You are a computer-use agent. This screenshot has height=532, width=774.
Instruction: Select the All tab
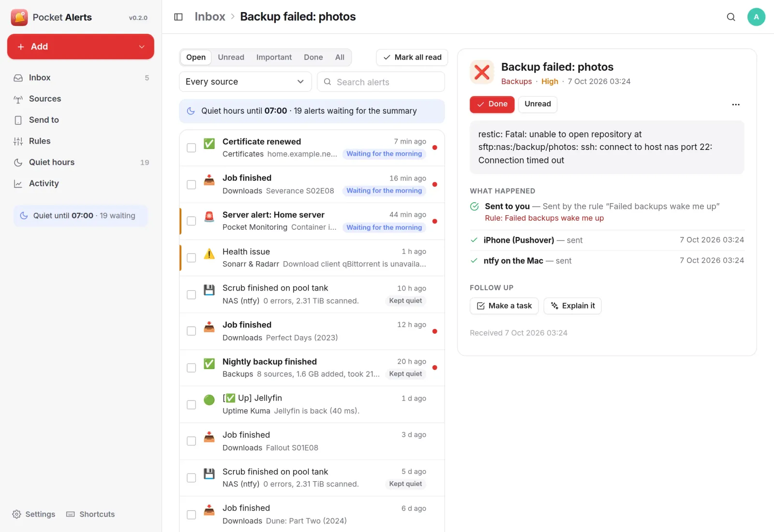(x=340, y=57)
